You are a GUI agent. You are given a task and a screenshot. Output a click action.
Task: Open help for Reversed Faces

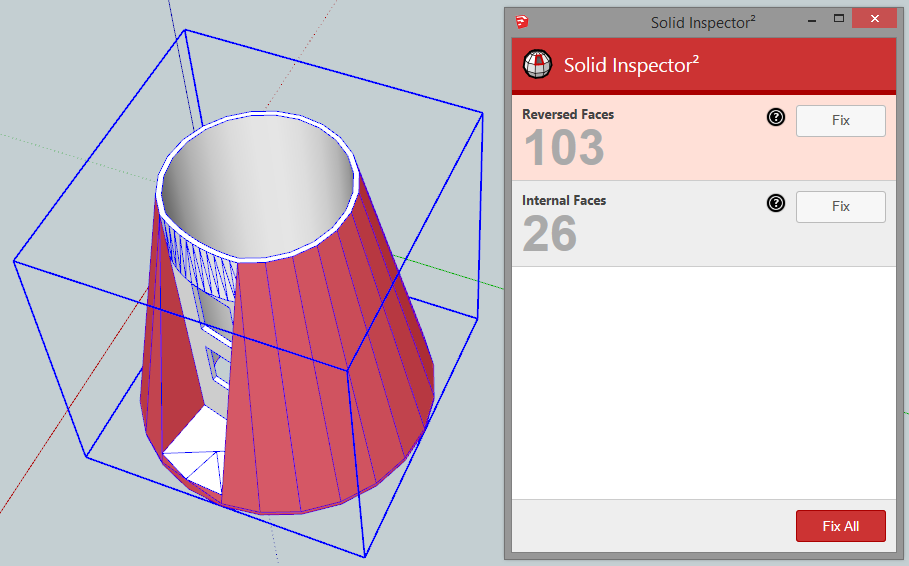click(x=776, y=118)
